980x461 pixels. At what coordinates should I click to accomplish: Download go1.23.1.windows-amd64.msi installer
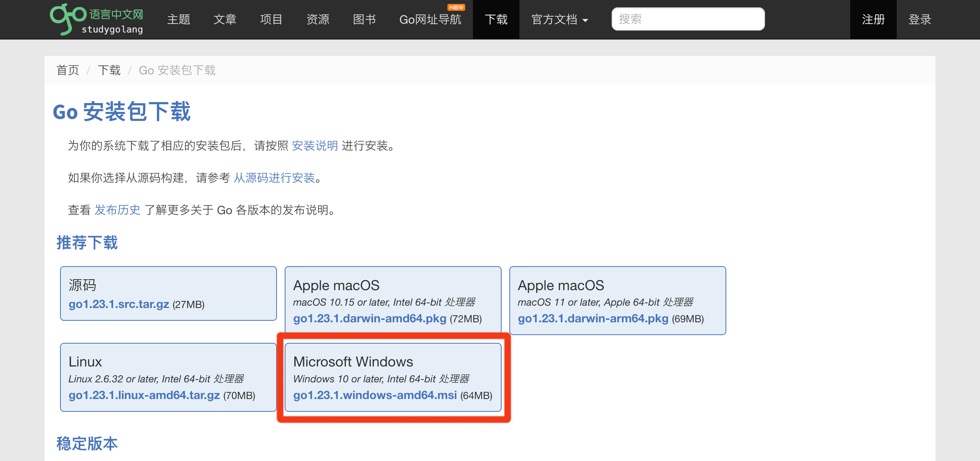pyautogui.click(x=375, y=395)
